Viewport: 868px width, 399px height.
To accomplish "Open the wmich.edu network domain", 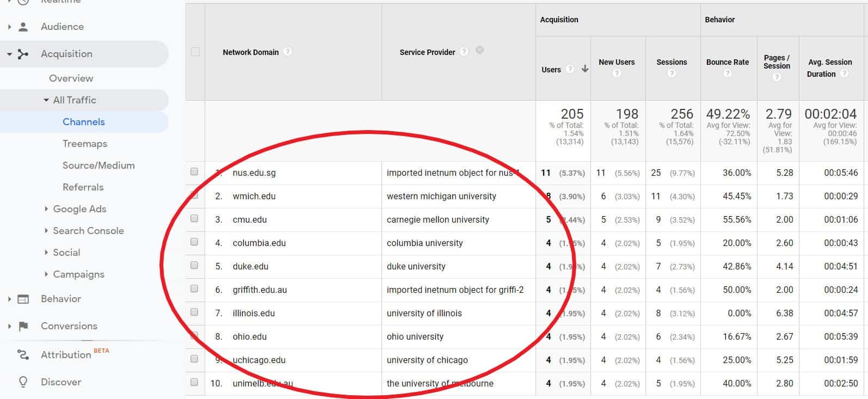I will [254, 197].
